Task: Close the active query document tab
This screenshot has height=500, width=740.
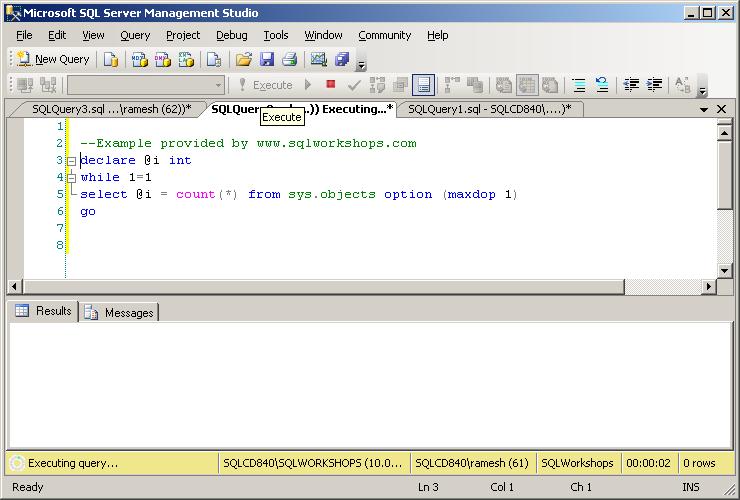Action: click(x=722, y=109)
